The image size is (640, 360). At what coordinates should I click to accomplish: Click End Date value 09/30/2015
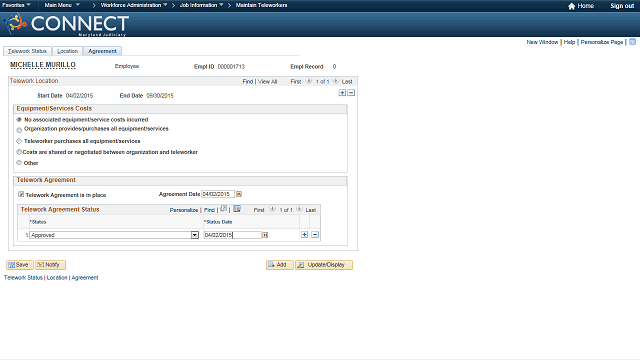pos(160,96)
